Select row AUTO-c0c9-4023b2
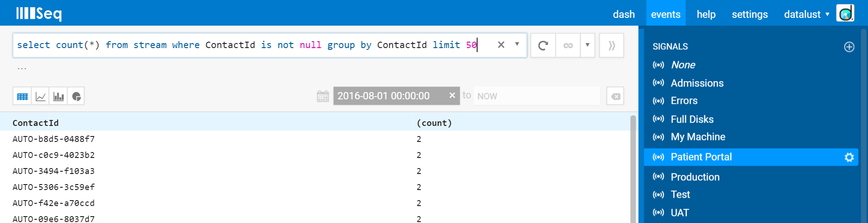 click(315, 155)
